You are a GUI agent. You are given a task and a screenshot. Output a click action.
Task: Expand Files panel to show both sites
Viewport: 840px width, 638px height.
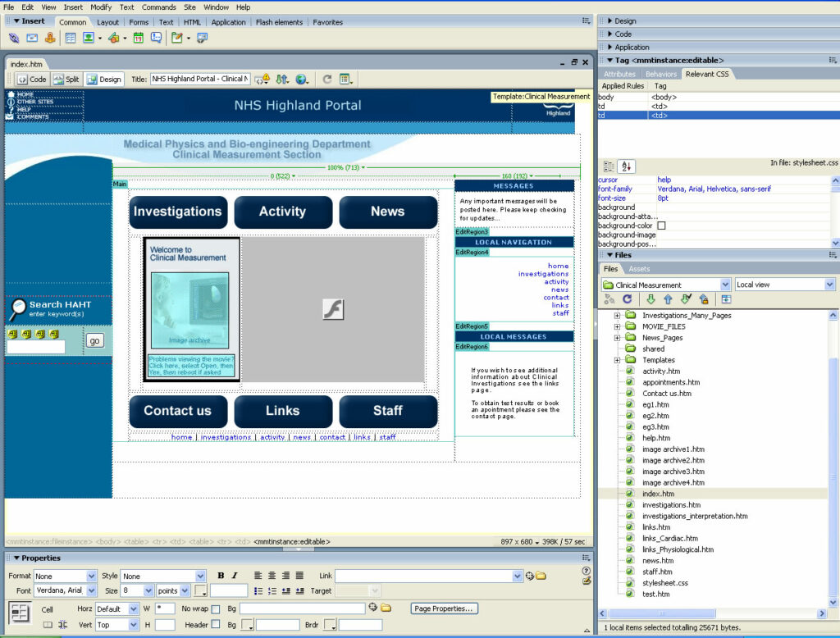pyautogui.click(x=726, y=299)
